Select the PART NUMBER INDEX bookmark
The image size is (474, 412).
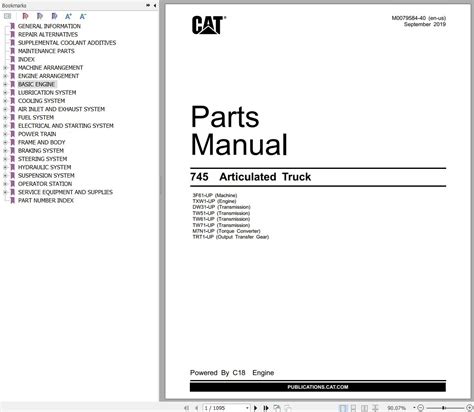(46, 200)
